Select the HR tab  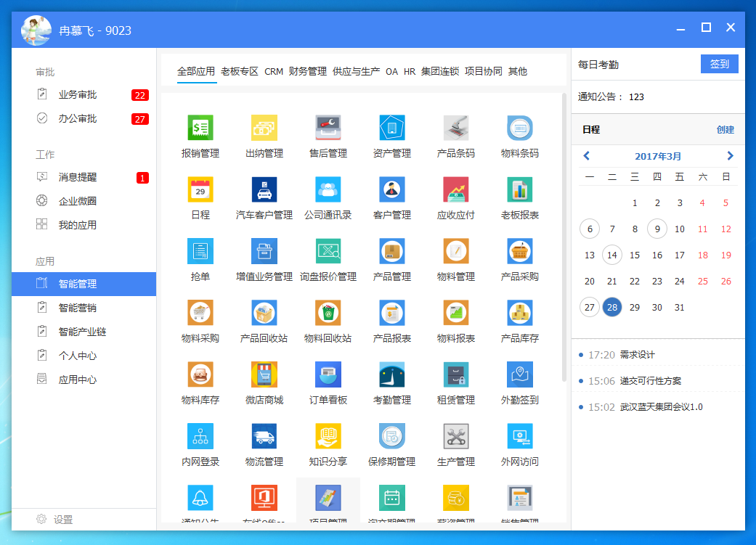(x=410, y=71)
